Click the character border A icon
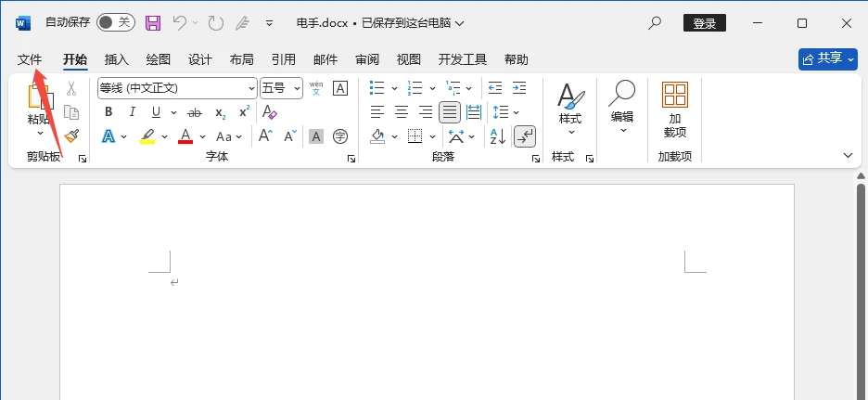The height and width of the screenshot is (400, 868). point(340,88)
